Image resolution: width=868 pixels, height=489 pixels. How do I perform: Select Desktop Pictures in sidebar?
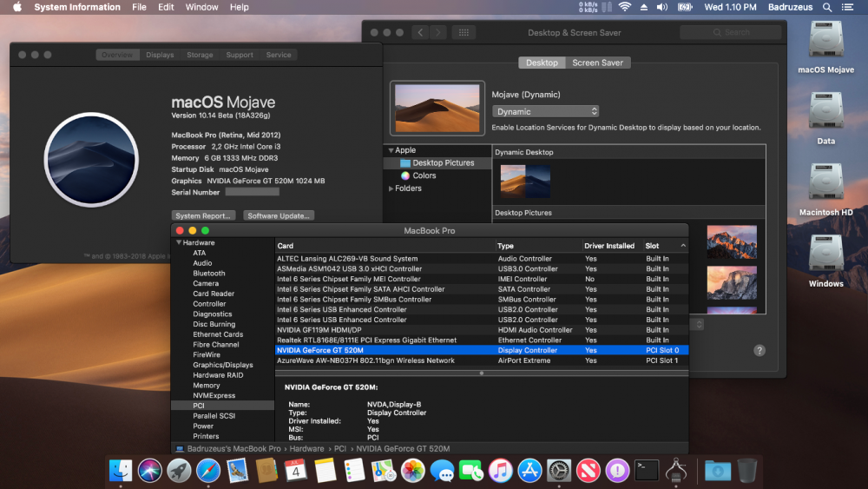437,162
